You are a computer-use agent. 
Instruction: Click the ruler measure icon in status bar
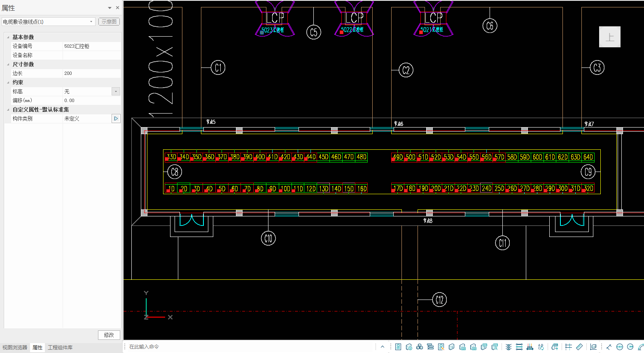579,347
